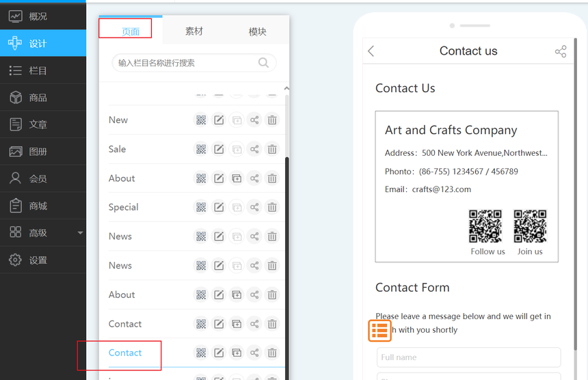Click magnifier icon in search box
Image resolution: width=588 pixels, height=380 pixels.
pos(263,63)
